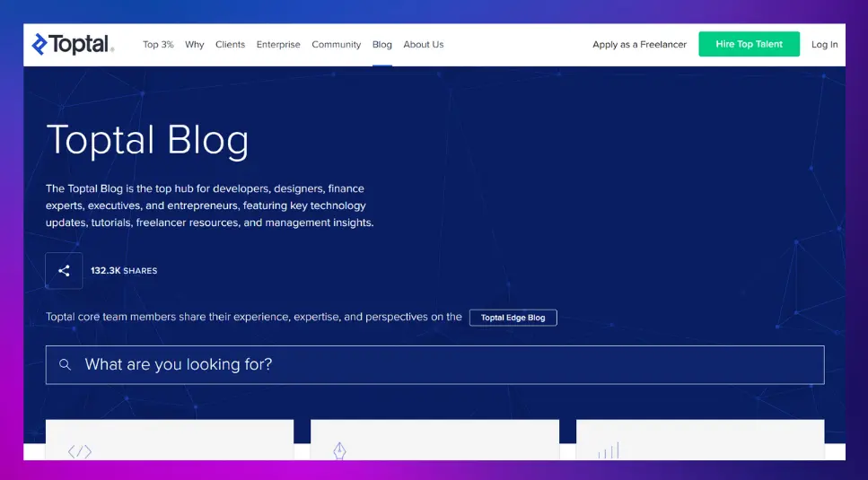Image resolution: width=868 pixels, height=480 pixels.
Task: Click the magnifier search icon
Action: [x=65, y=364]
